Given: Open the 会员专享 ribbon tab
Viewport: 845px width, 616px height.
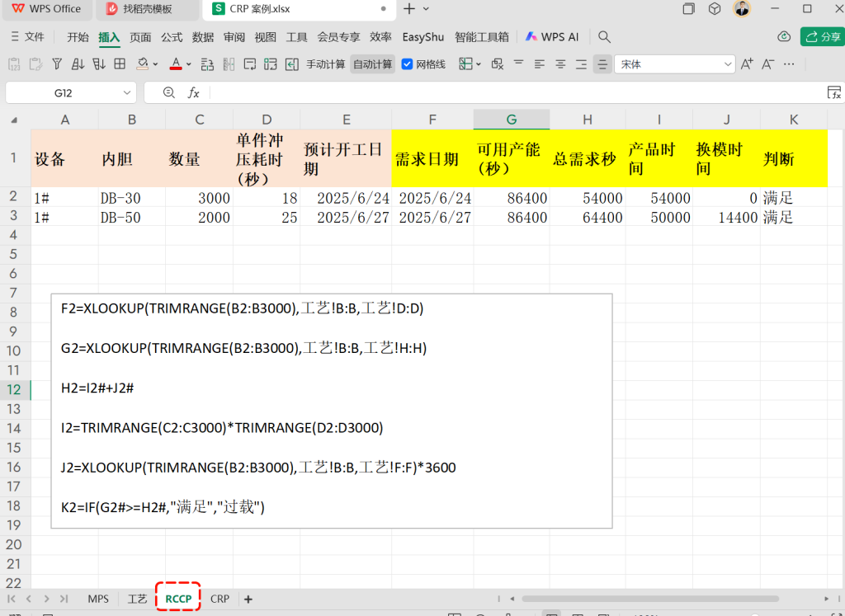Looking at the screenshot, I should click(338, 36).
